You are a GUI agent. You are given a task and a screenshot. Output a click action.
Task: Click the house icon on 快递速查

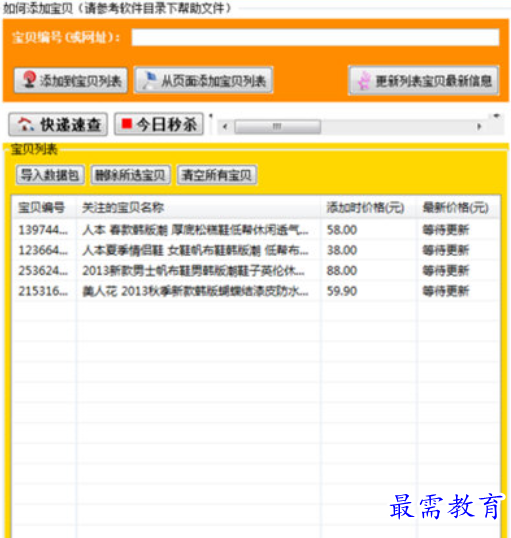point(26,124)
